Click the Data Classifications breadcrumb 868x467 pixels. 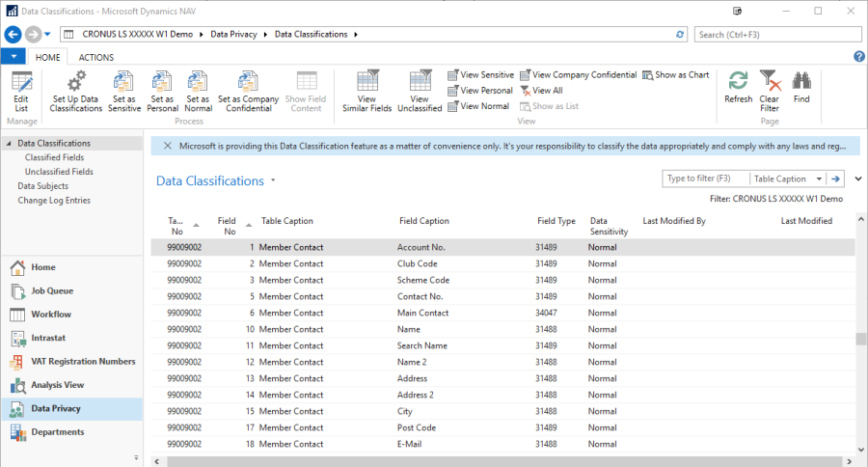(312, 35)
